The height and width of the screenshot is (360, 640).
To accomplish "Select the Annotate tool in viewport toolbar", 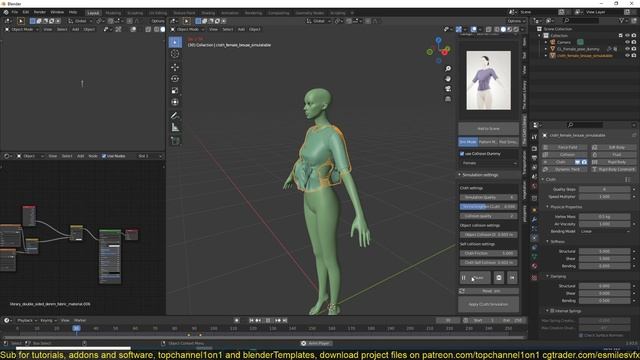I will 175,116.
